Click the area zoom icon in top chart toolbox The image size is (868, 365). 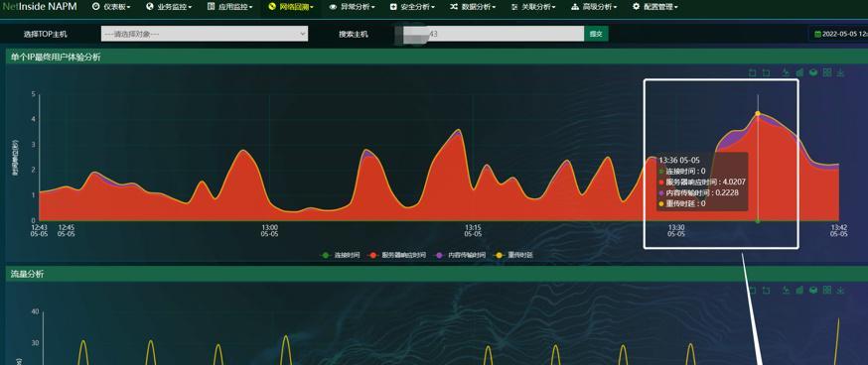[752, 72]
